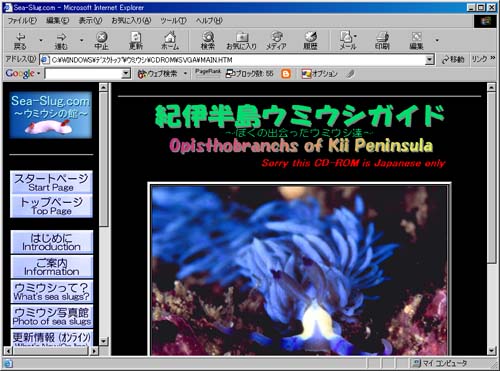Open the History (履歴) toolbar icon
Screen dimensions: 500x371
point(310,41)
